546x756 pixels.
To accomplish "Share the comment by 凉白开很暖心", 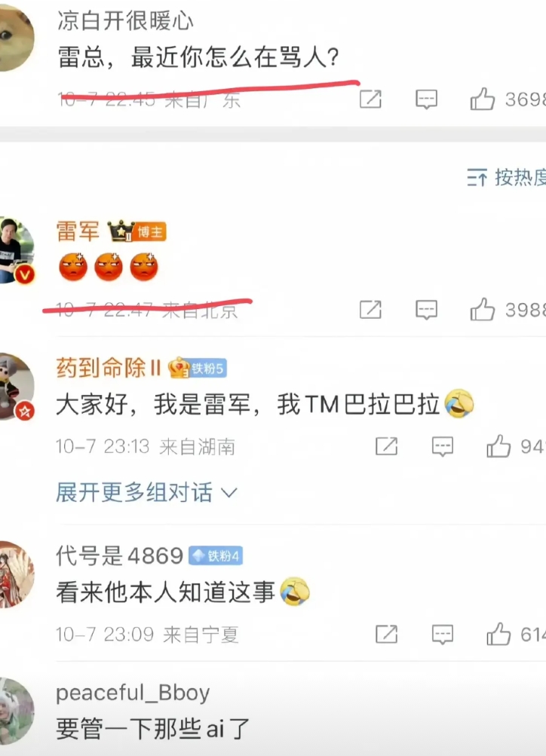I will coord(370,99).
